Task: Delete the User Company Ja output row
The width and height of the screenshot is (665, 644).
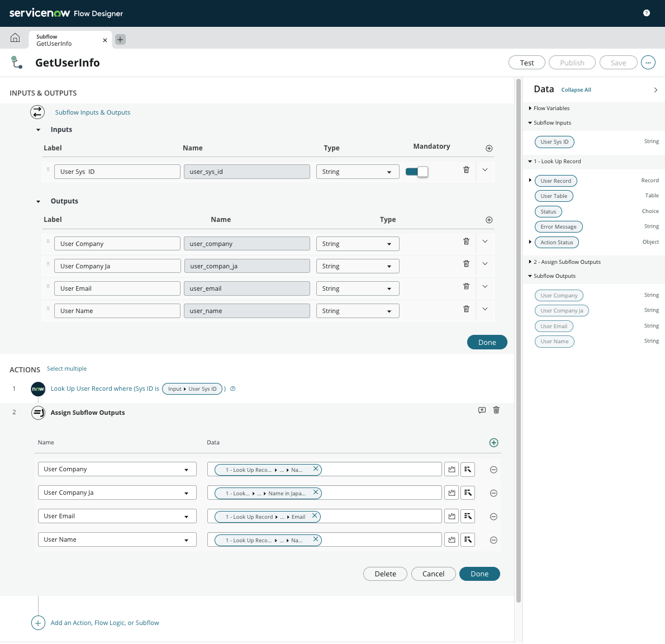Action: tap(466, 264)
